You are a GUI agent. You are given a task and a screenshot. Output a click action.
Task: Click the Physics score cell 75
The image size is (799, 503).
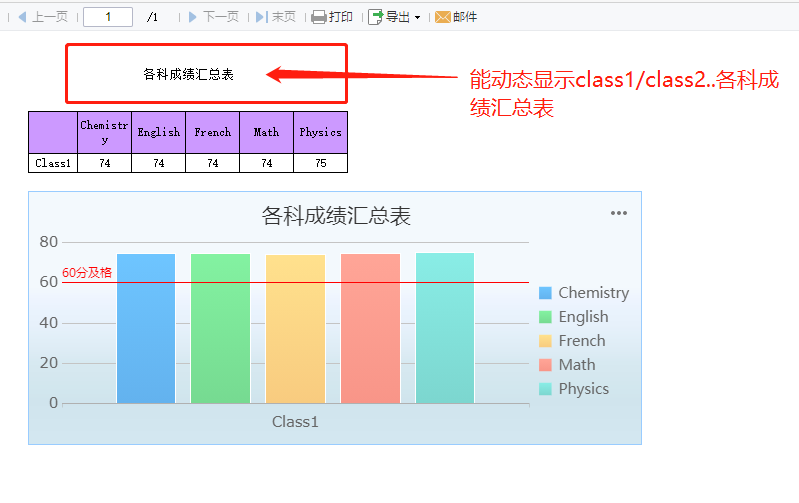[321, 163]
